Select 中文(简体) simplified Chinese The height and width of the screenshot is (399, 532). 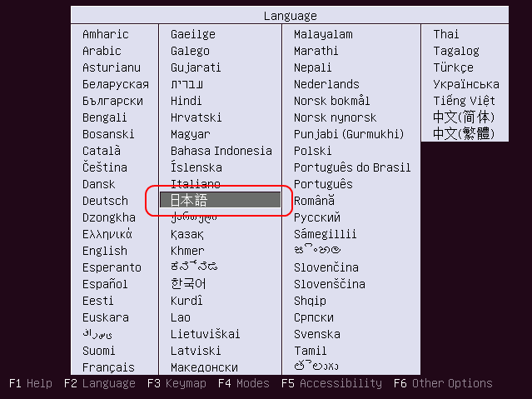point(464,117)
